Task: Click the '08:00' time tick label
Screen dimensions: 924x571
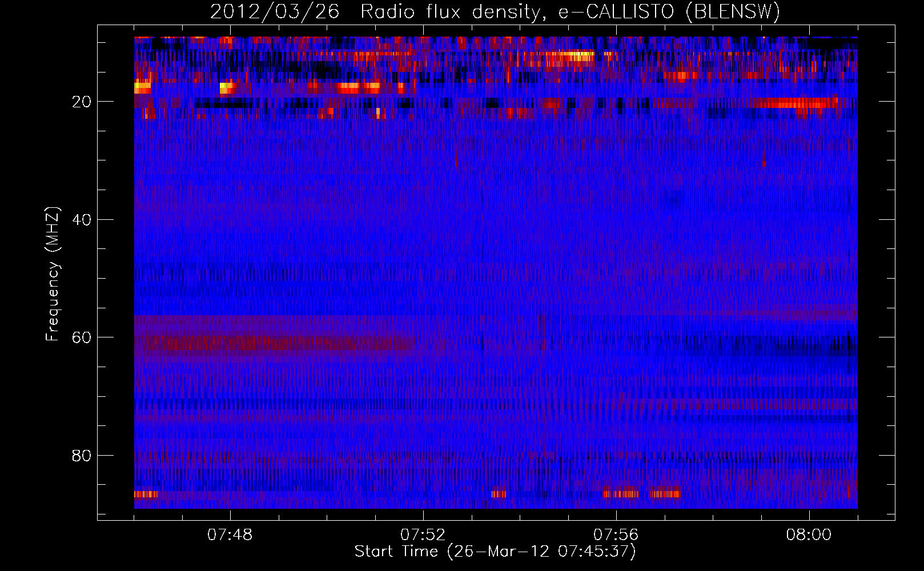Action: 809,535
